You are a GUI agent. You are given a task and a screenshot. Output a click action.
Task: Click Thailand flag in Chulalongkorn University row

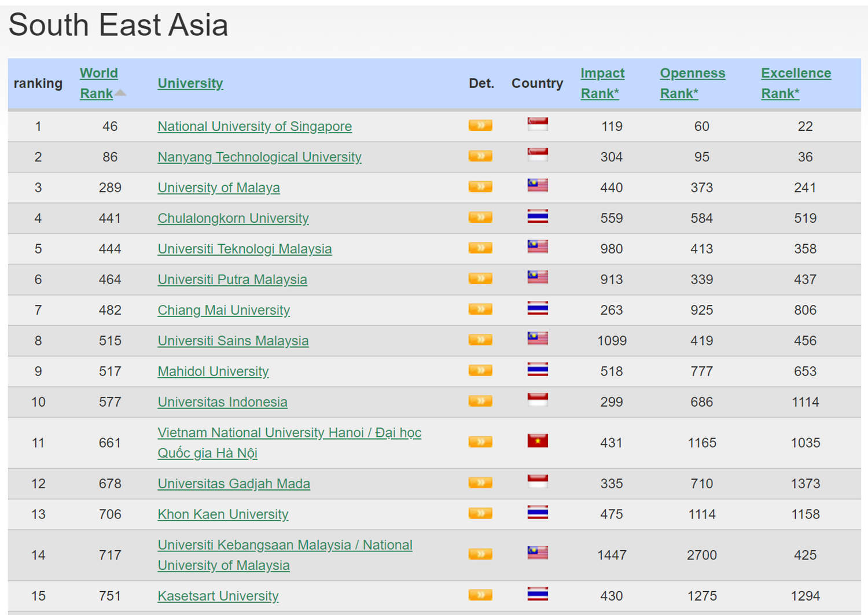click(x=538, y=216)
